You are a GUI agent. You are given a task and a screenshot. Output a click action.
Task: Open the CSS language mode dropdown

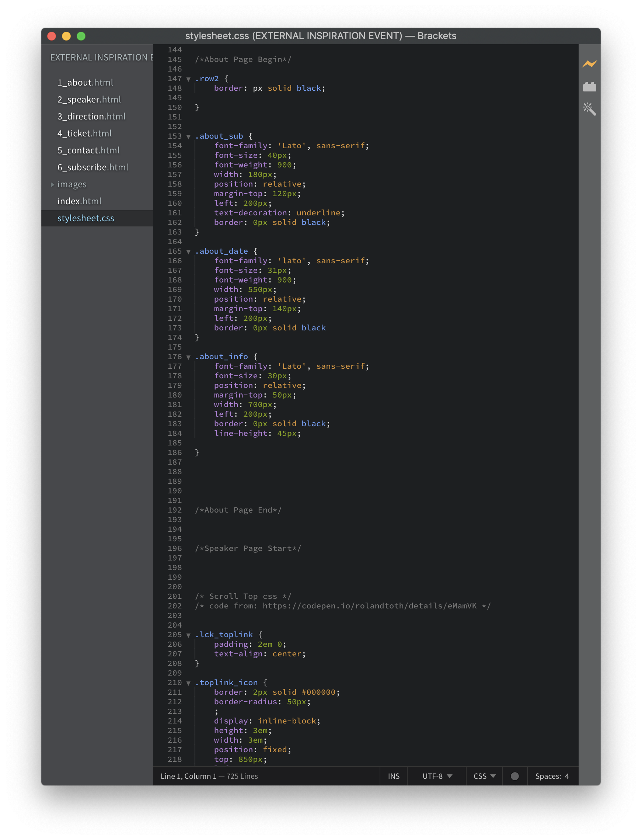point(484,776)
